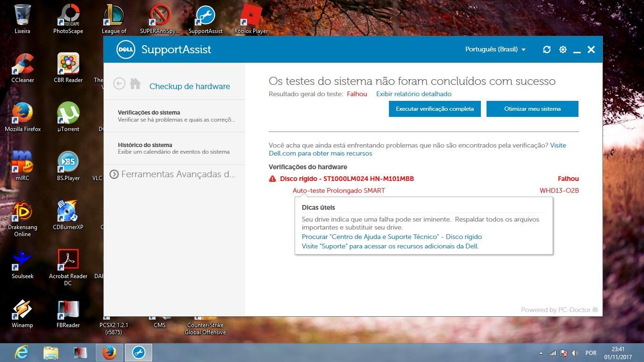The height and width of the screenshot is (362, 644).
Task: Click the Falhou overall test result text
Action: 357,94
